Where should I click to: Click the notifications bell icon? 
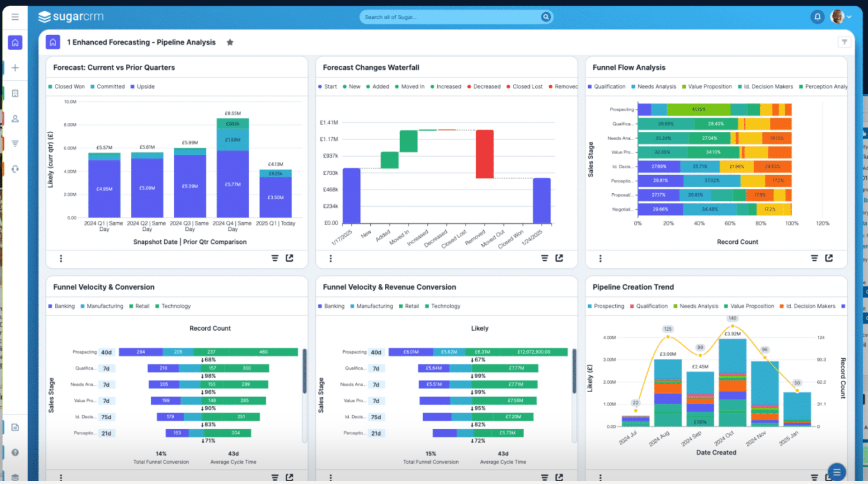point(817,17)
